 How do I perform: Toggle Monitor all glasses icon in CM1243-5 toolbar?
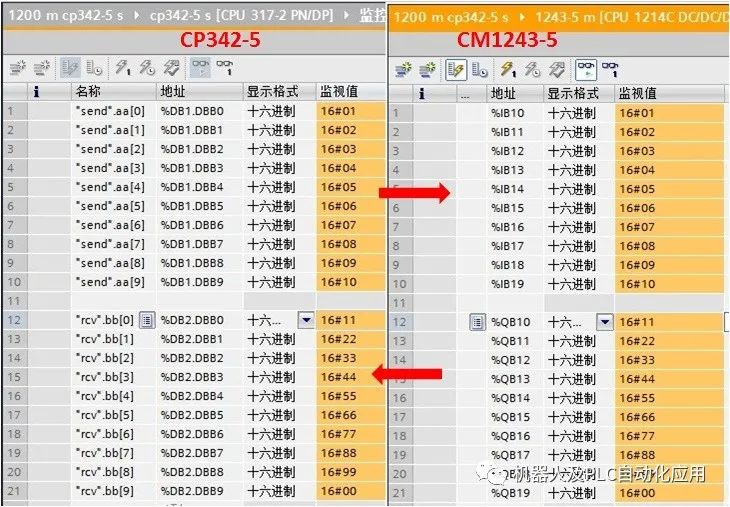pyautogui.click(x=586, y=70)
